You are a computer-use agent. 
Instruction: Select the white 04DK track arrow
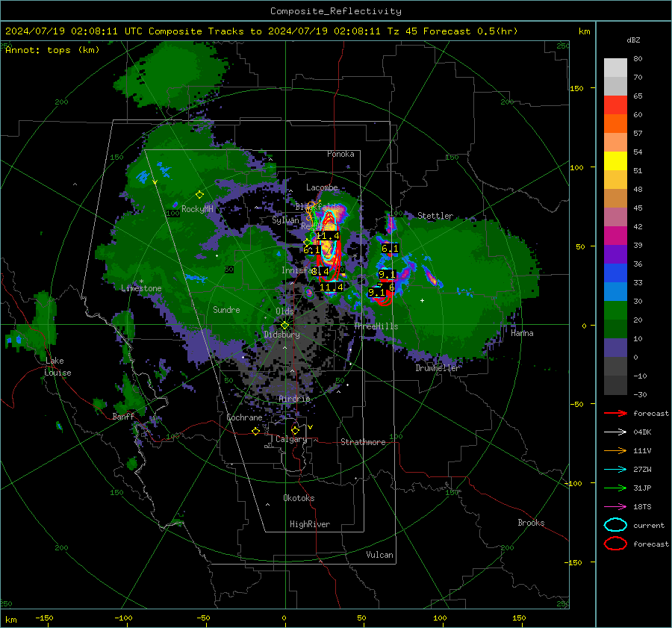[615, 432]
